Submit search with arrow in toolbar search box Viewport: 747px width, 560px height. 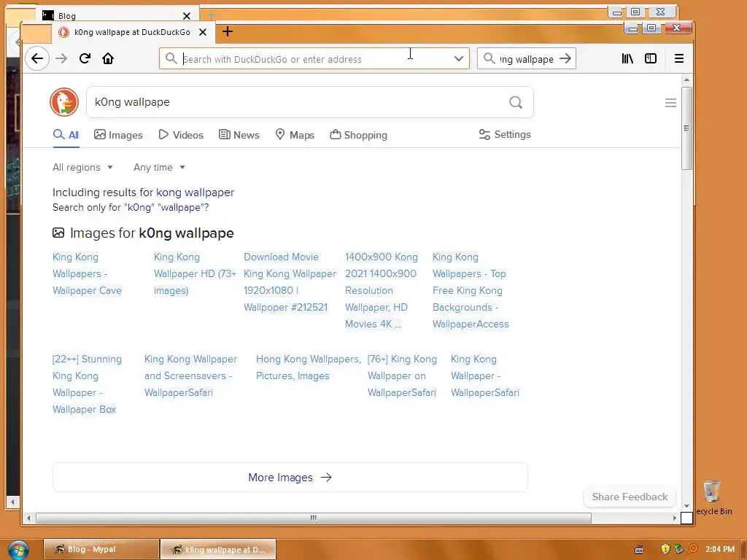tap(565, 58)
